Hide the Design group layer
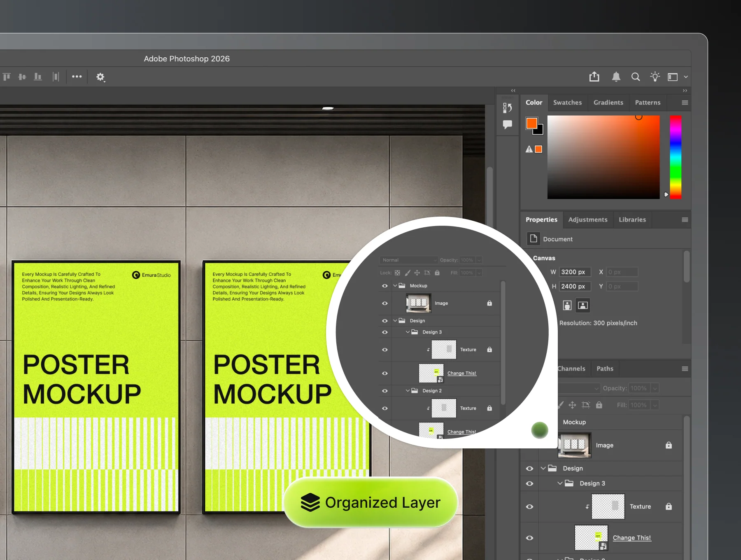741x560 pixels. (x=529, y=469)
